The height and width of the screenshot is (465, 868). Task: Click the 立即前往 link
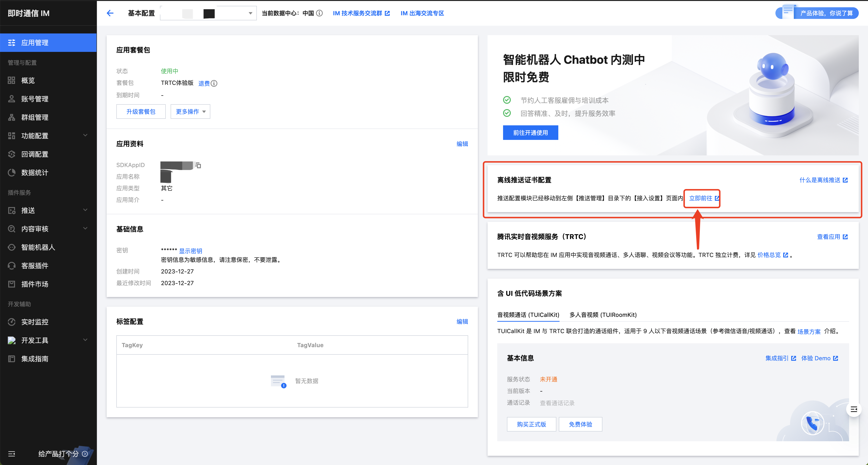click(x=701, y=198)
